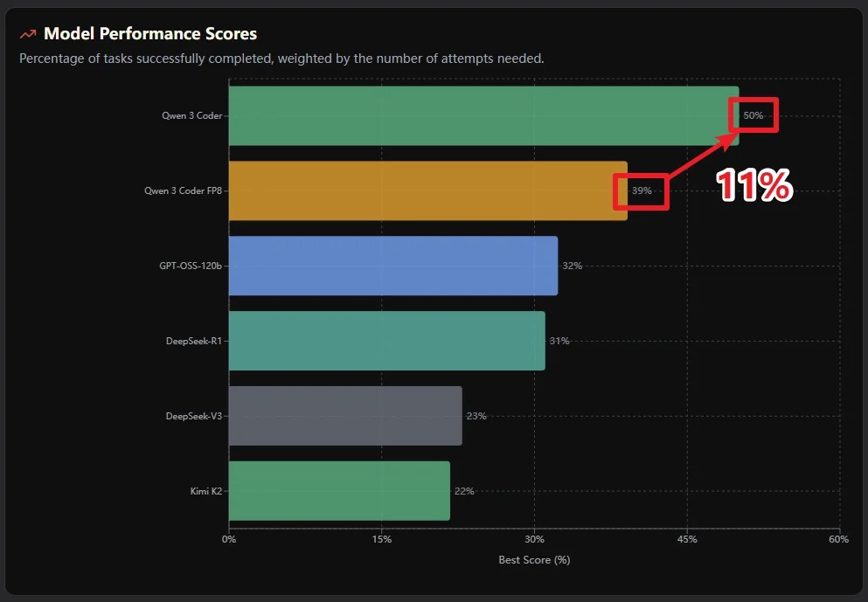Click the 45% x-axis tick label
868x602 pixels.
pyautogui.click(x=687, y=539)
